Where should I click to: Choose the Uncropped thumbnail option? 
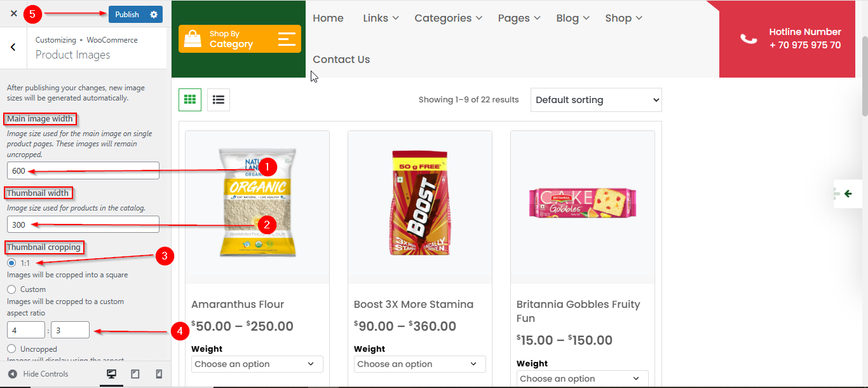(x=11, y=349)
